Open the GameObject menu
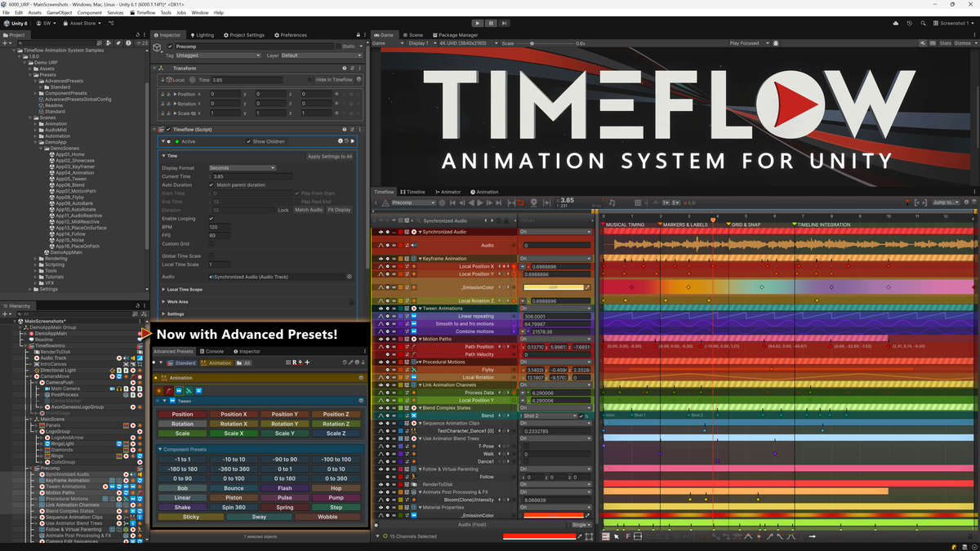The image size is (980, 551). tap(59, 13)
